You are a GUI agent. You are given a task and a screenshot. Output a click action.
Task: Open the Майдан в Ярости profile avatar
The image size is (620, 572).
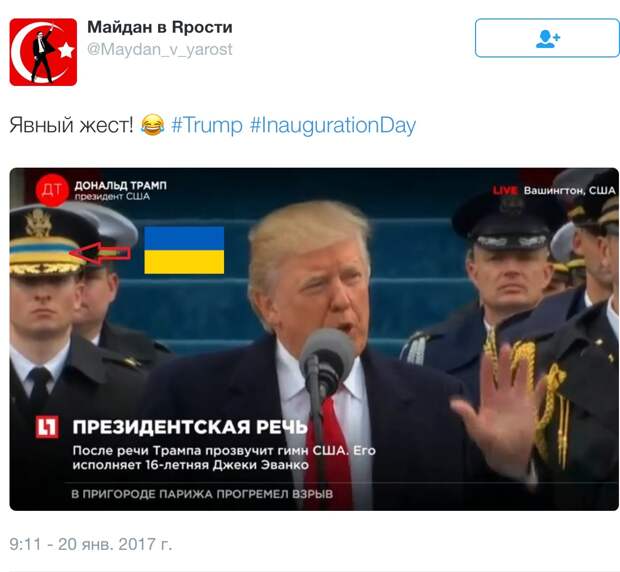click(43, 52)
